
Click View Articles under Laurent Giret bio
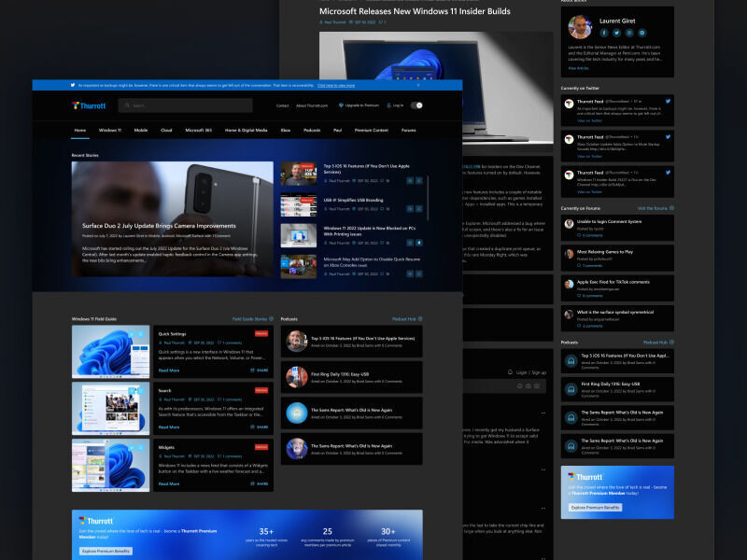tap(578, 68)
